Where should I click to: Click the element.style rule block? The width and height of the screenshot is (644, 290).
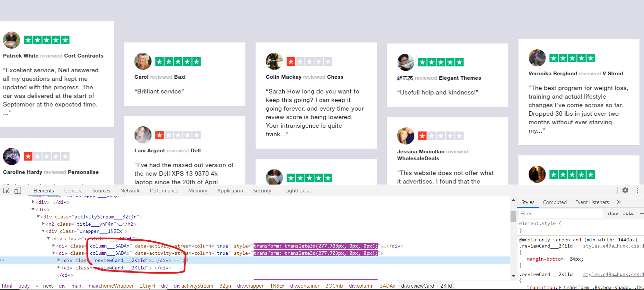coord(580,227)
